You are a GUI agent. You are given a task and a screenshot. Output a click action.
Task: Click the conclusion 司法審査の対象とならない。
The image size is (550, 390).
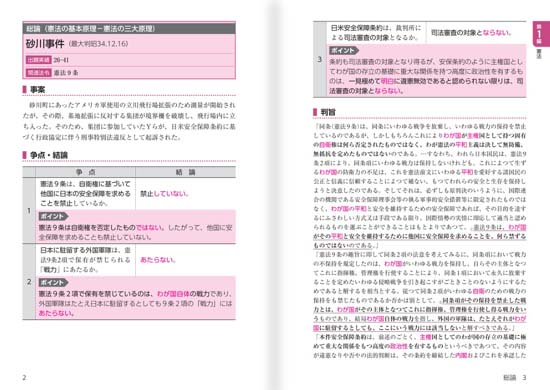coord(471,33)
